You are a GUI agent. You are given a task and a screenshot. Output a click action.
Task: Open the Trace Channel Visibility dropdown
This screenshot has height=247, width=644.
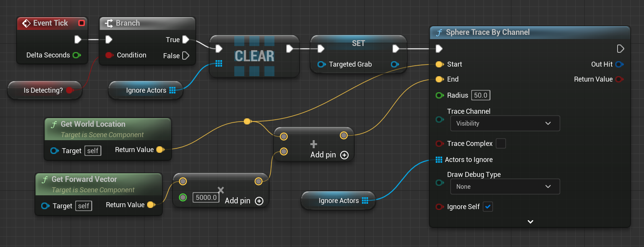(x=505, y=123)
